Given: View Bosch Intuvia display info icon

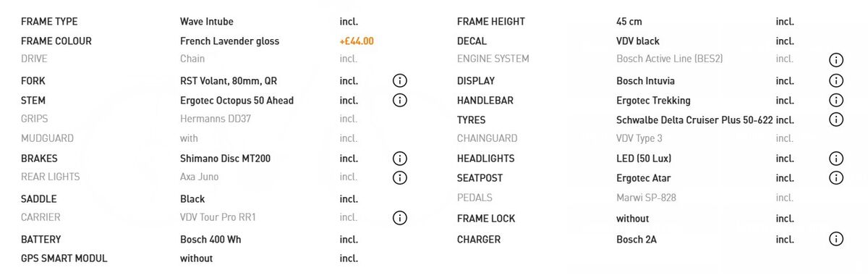Looking at the screenshot, I should 836,81.
